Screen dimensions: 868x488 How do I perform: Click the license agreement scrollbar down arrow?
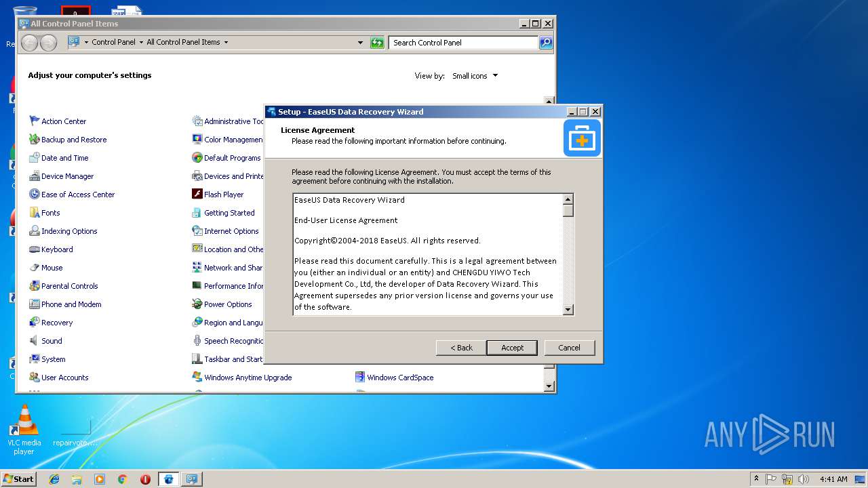point(568,310)
